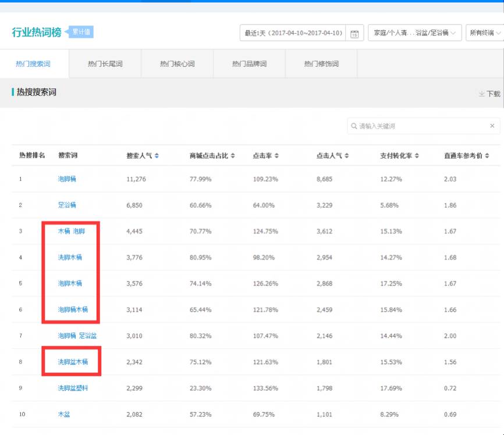Click the 搜索词 column header
This screenshot has height=435, width=504.
point(68,155)
